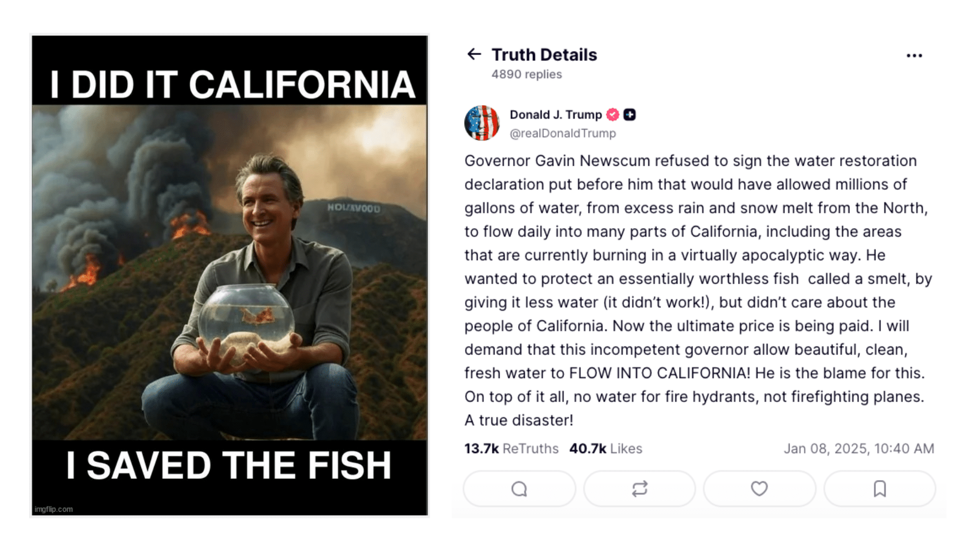The height and width of the screenshot is (551, 980).
Task: Bookmark this post
Action: tap(879, 489)
